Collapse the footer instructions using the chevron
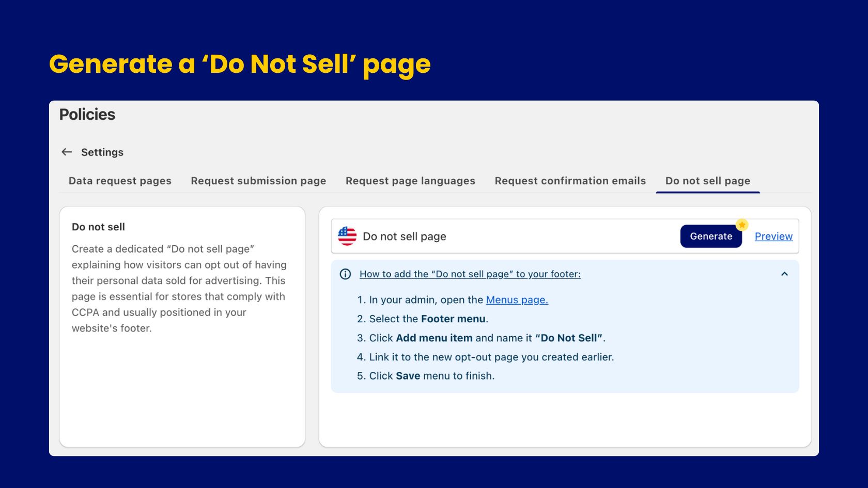The image size is (868, 488). [x=785, y=274]
